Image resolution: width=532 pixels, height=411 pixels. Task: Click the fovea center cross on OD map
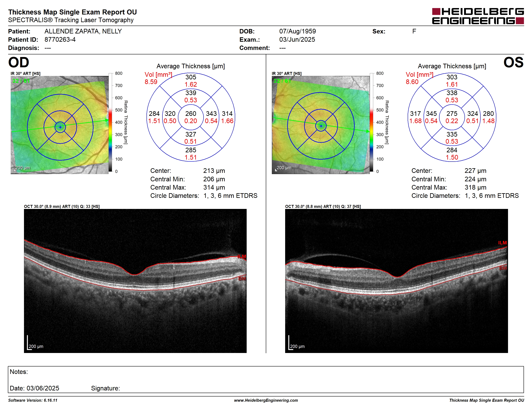pyautogui.click(x=60, y=127)
